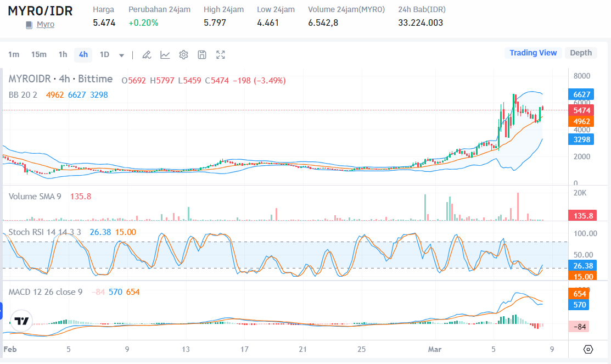Screen dimensions: 611x364
Task: Select the 1m timeframe
Action: (x=14, y=54)
